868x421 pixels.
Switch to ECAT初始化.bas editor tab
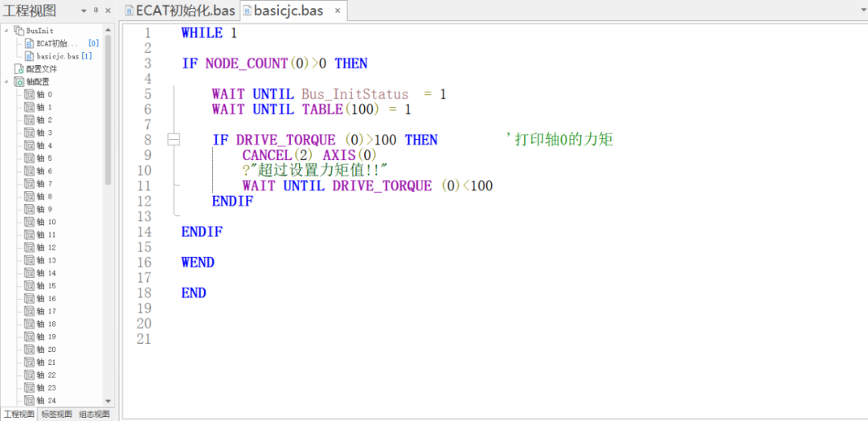point(180,10)
